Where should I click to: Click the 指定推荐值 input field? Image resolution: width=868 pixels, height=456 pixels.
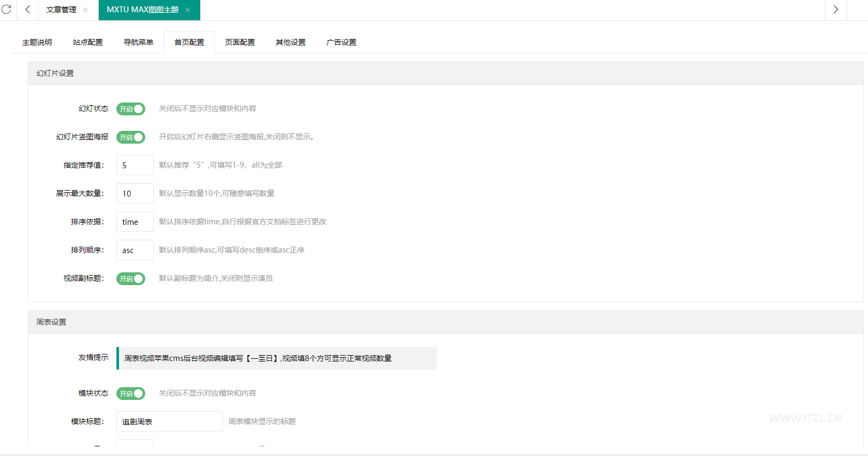(135, 165)
